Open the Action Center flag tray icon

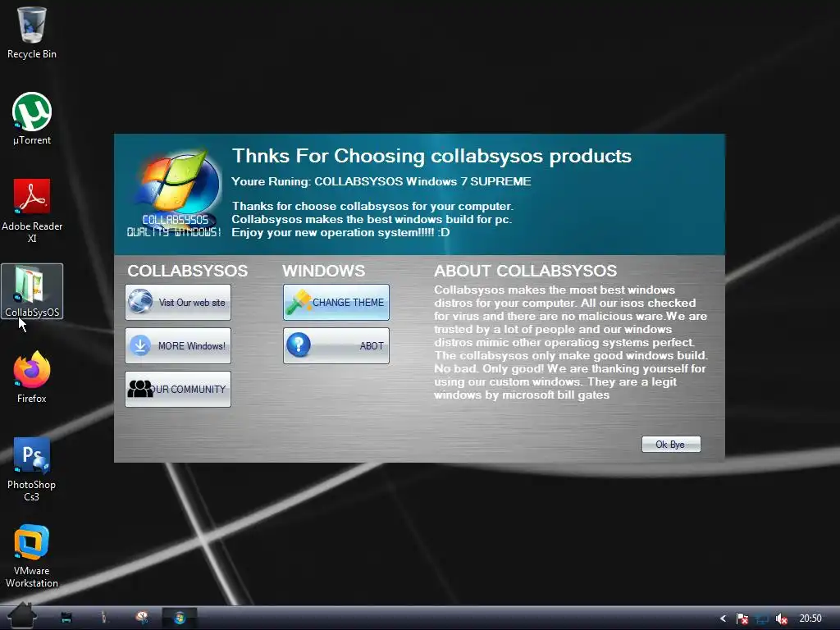pyautogui.click(x=742, y=619)
